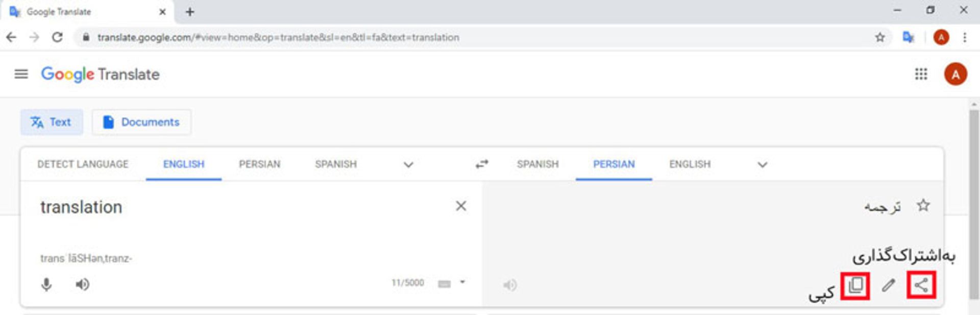Start voice input with the microphone
Image resolution: width=980 pixels, height=315 pixels.
[46, 284]
